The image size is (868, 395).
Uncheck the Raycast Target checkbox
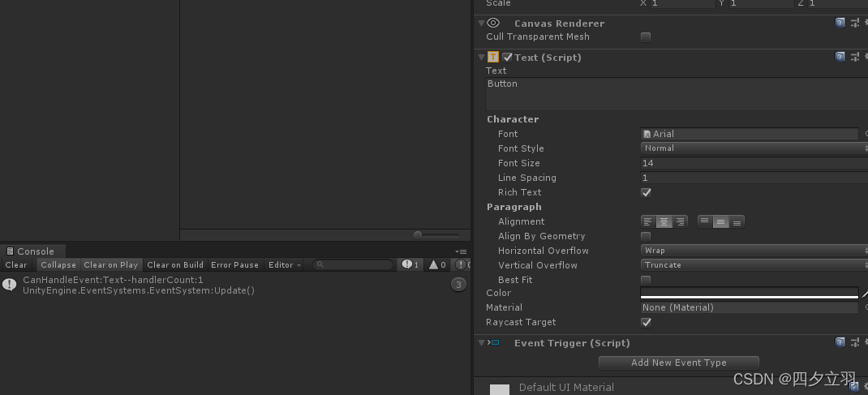(646, 322)
